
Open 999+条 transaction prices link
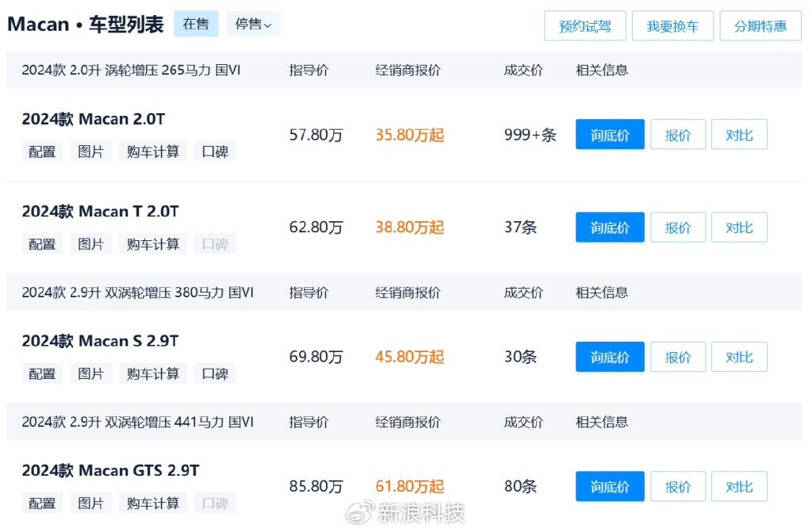tap(530, 136)
